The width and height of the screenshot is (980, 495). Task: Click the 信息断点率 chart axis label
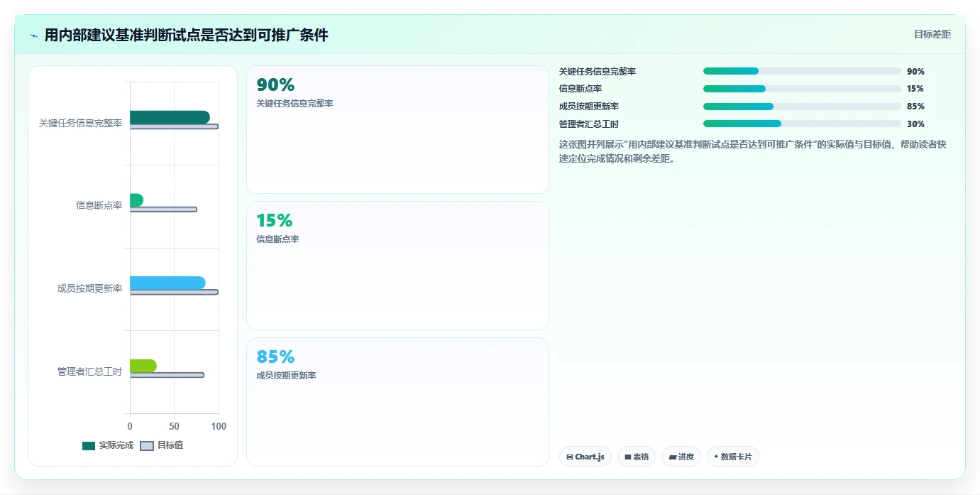[99, 205]
